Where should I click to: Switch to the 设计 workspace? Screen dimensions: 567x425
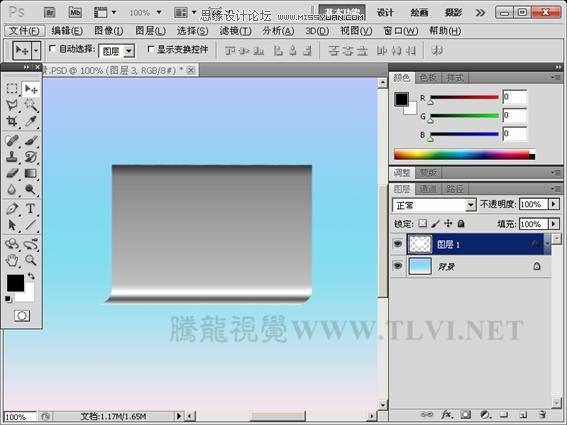click(385, 13)
